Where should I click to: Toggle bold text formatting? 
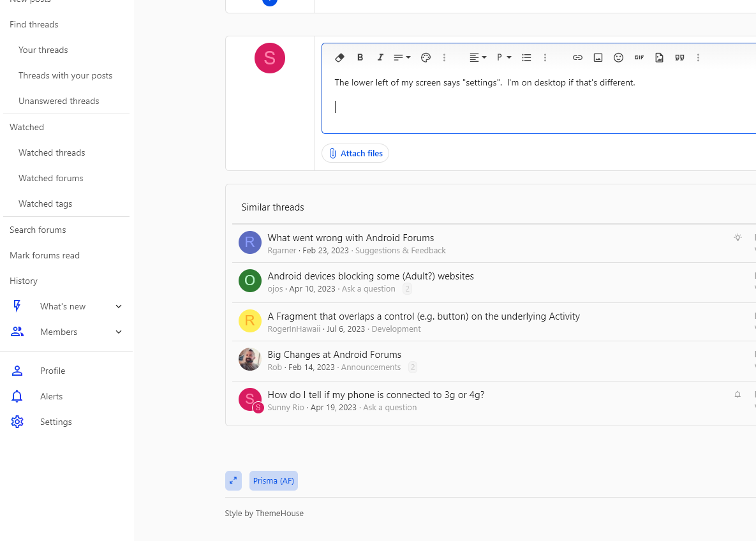pyautogui.click(x=360, y=57)
